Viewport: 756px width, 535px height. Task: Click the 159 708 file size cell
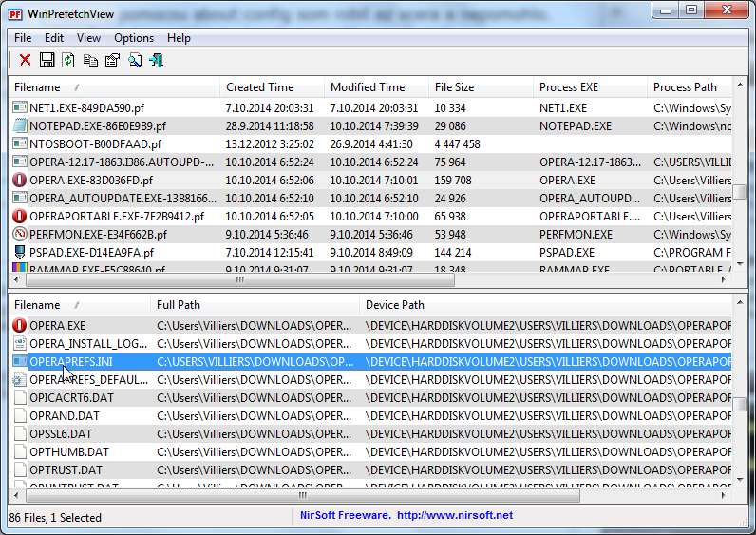pos(453,180)
